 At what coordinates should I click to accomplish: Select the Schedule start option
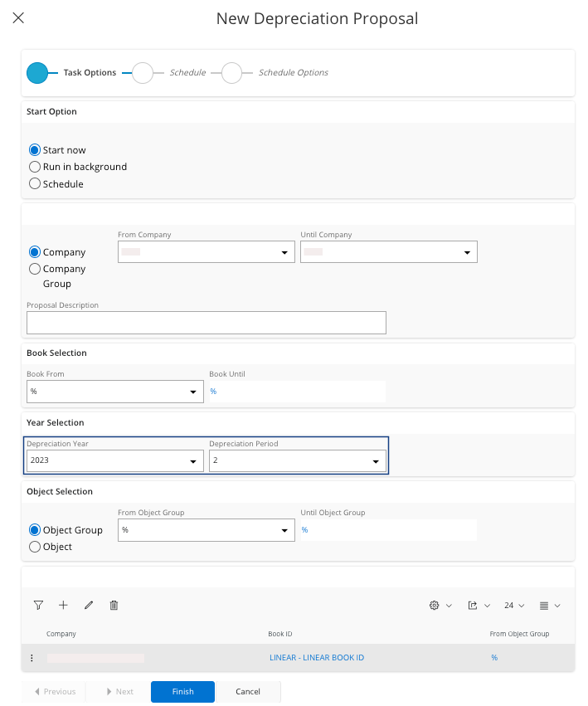[x=35, y=184]
